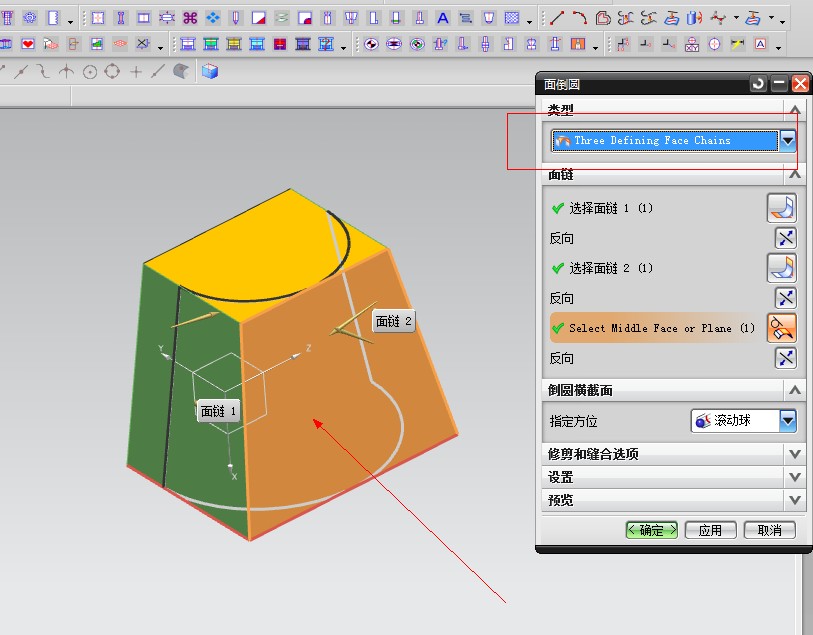Click the 选择面链 2 face selection button
Image resolution: width=813 pixels, height=635 pixels.
click(781, 268)
